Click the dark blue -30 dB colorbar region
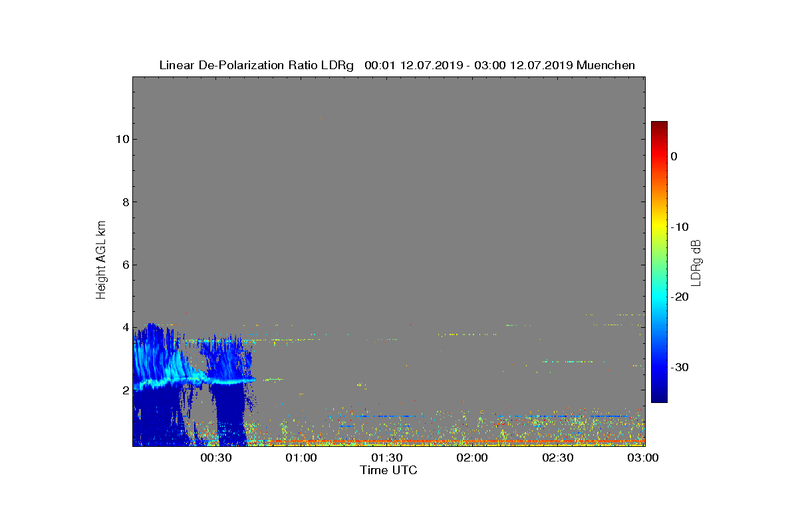Image resolution: width=798 pixels, height=532 pixels. coord(659,367)
